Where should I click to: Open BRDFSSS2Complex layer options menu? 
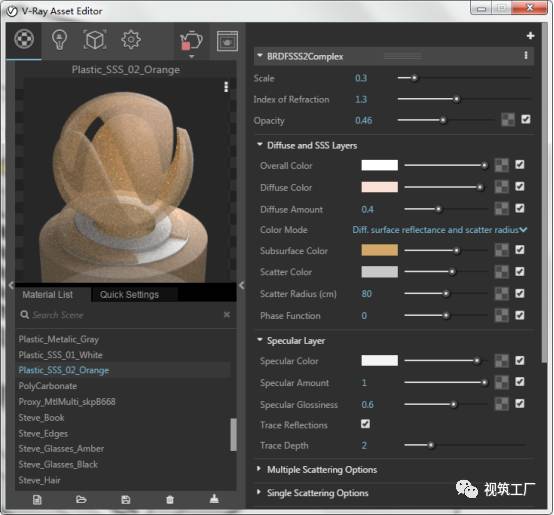coord(526,55)
